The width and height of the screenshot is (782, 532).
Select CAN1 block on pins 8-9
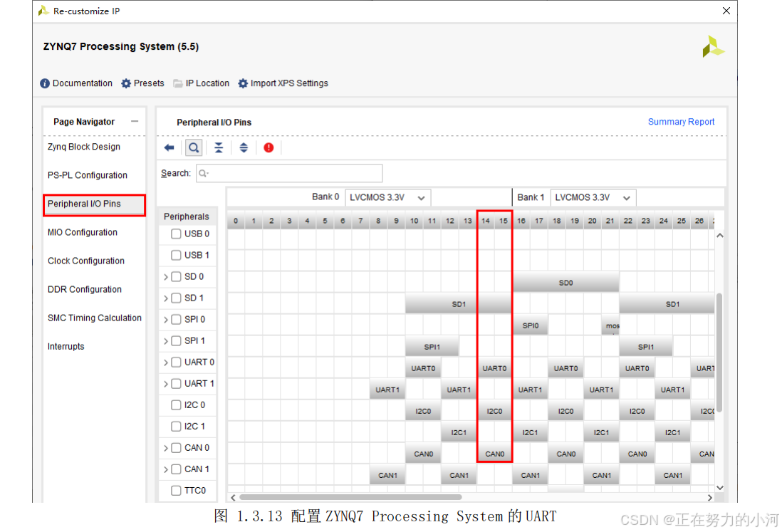(387, 475)
